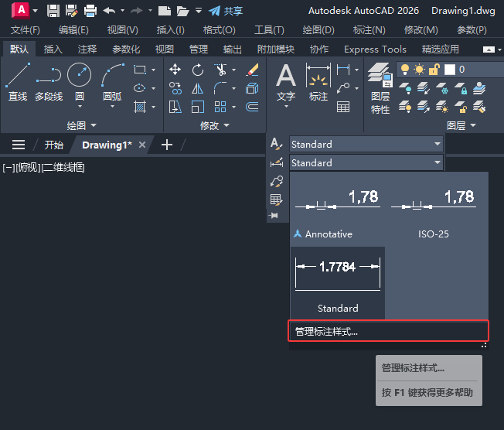Click the Share (共享) button
504x430 pixels.
point(226,11)
